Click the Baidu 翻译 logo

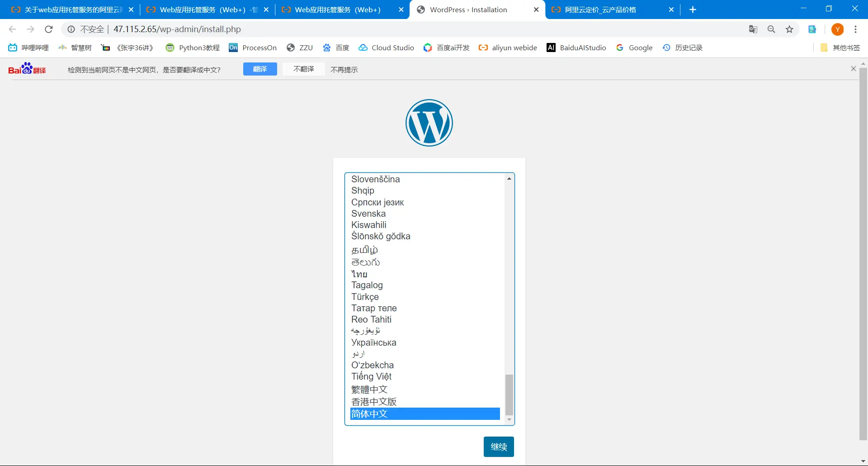tap(27, 69)
